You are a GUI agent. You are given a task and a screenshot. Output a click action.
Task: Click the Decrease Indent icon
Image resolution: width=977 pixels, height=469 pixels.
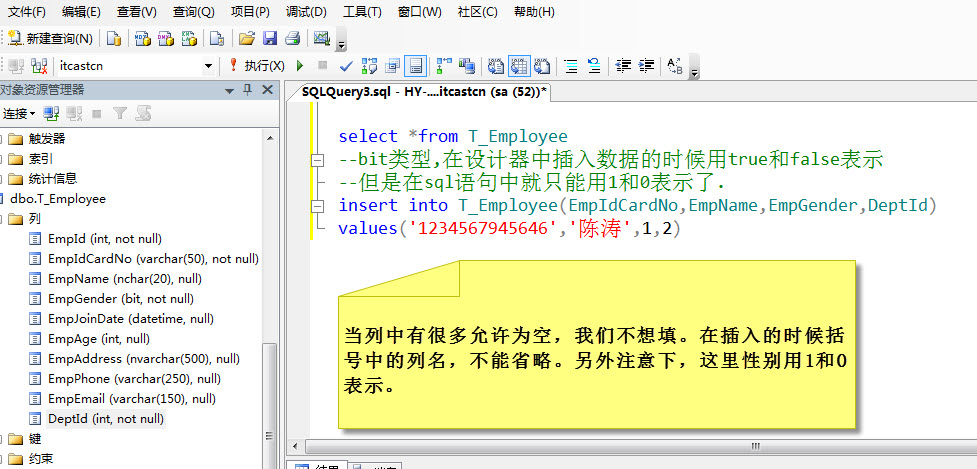(x=623, y=65)
